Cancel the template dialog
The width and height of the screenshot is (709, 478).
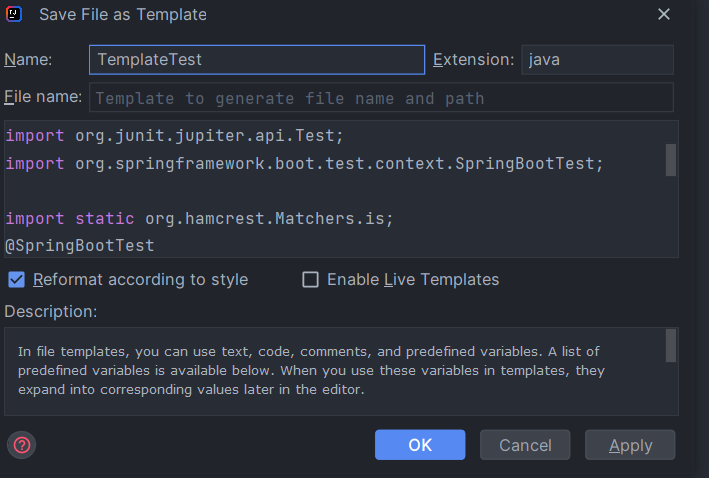pyautogui.click(x=525, y=445)
